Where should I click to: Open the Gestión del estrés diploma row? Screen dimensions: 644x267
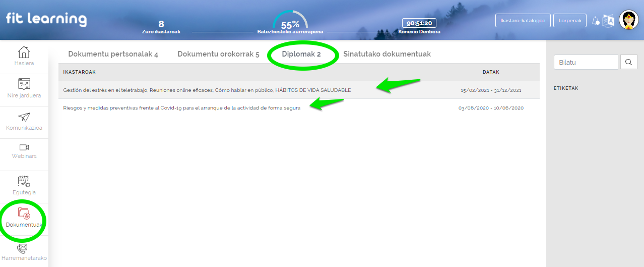click(207, 90)
